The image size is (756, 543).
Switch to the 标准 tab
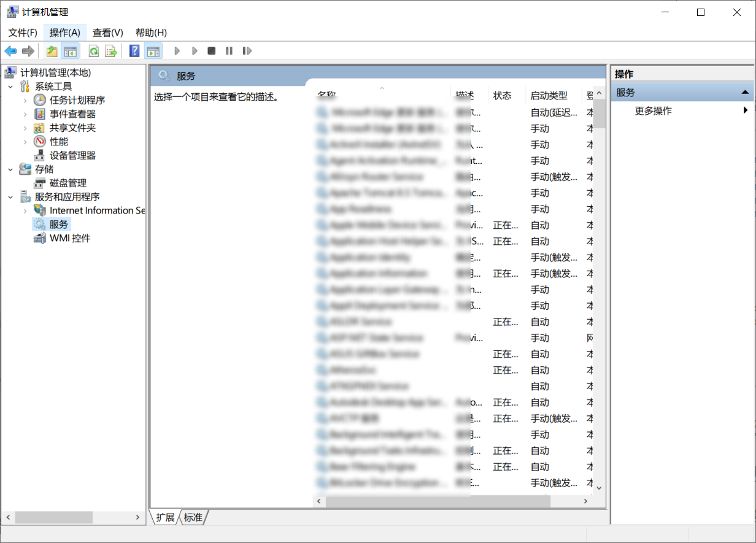pos(193,517)
